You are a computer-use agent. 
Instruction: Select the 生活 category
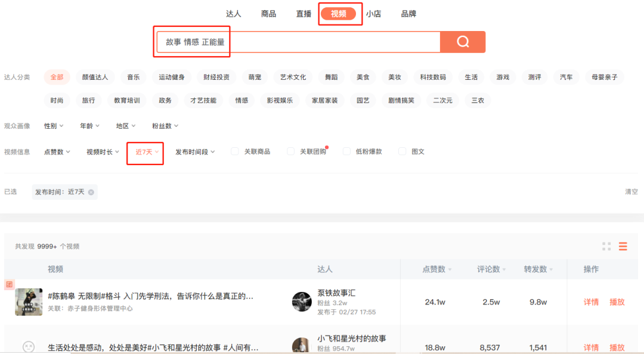pos(471,77)
